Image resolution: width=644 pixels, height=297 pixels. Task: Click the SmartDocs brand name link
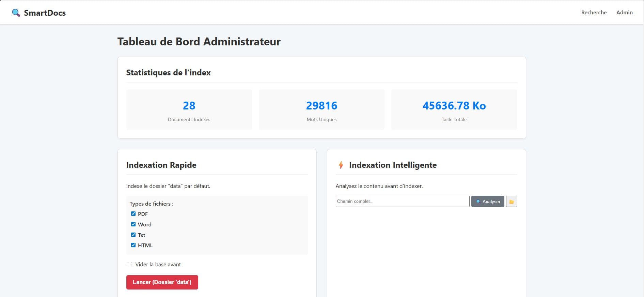(x=45, y=13)
